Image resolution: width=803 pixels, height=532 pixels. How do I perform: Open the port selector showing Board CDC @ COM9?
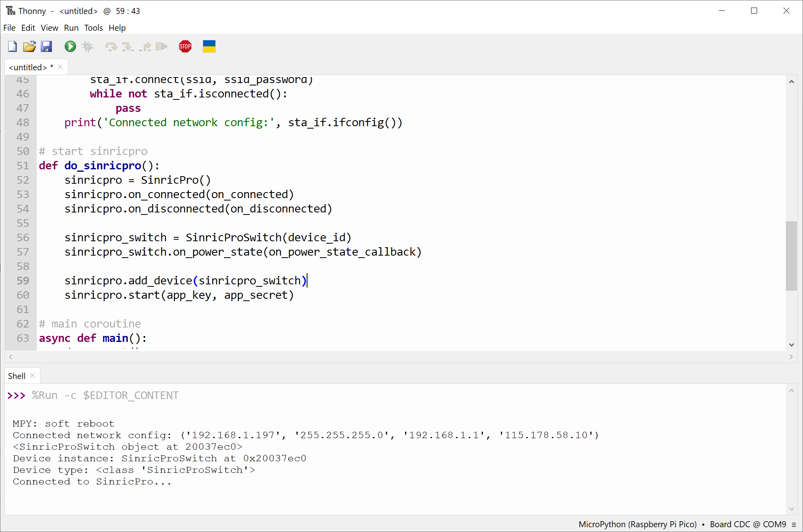(747, 524)
